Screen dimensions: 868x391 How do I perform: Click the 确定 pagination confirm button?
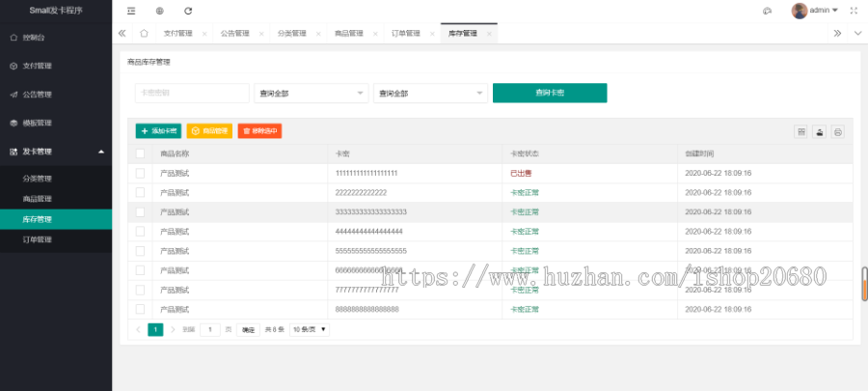click(x=249, y=329)
